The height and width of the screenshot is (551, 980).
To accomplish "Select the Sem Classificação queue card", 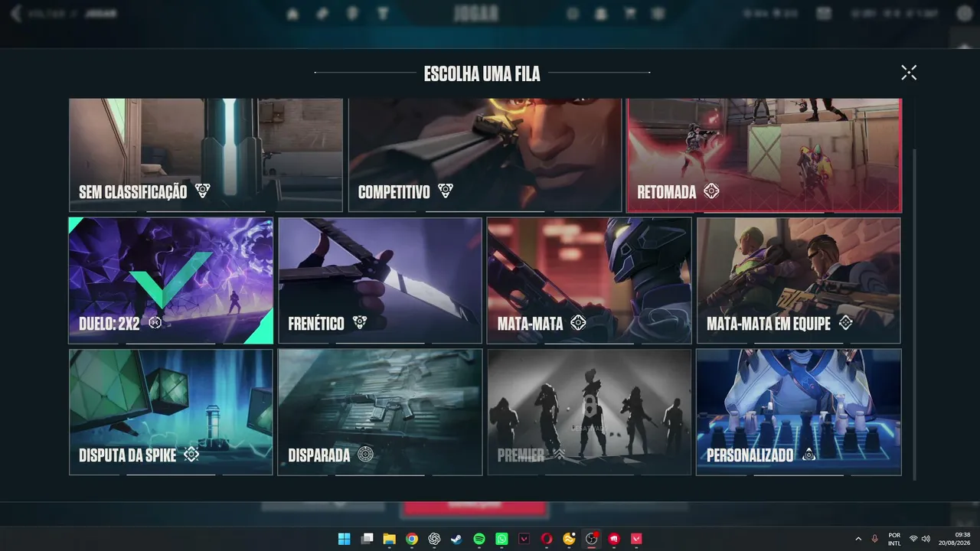I will 206,155.
